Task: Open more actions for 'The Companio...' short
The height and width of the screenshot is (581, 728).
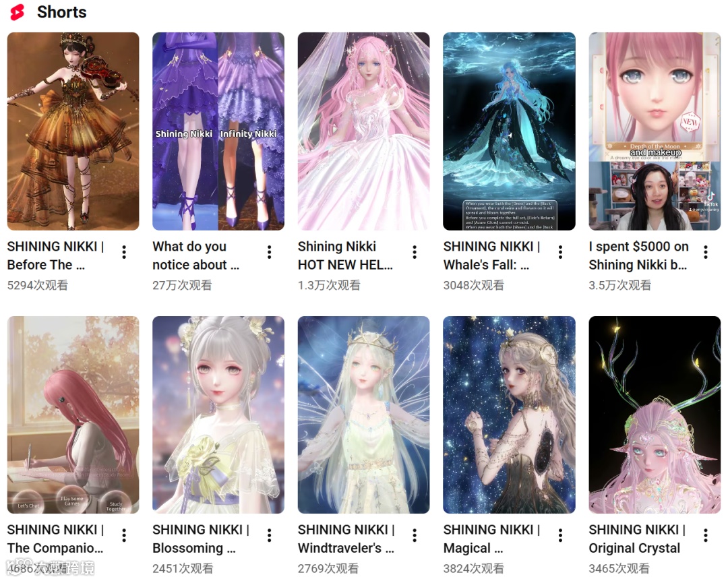Action: pyautogui.click(x=124, y=535)
